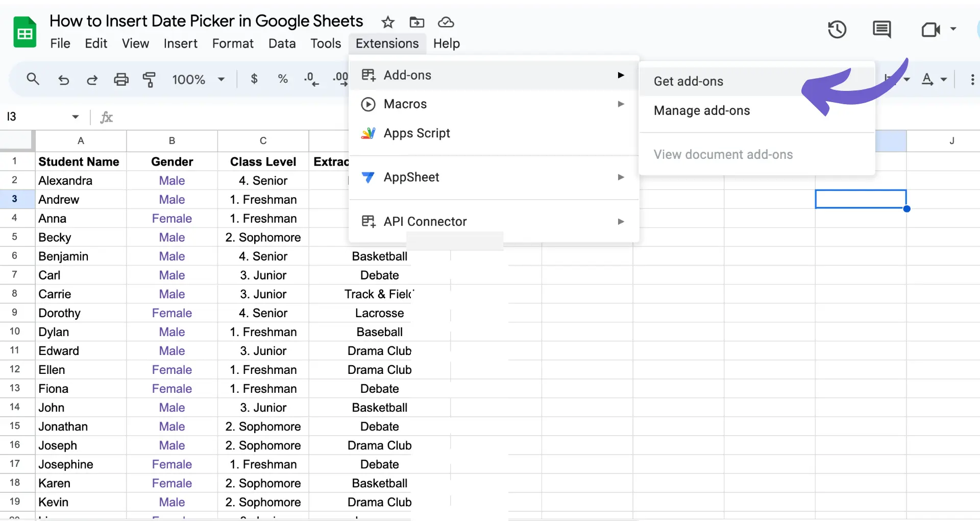Star this spreadsheet document

388,22
